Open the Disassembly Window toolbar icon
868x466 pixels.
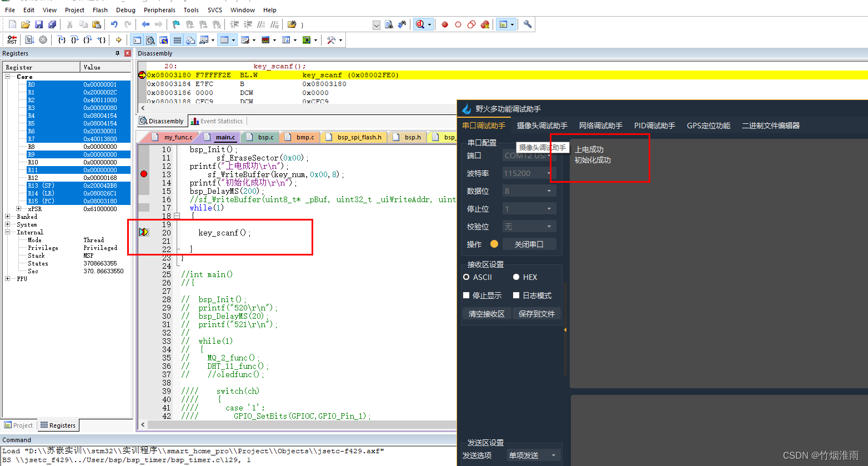point(149,39)
